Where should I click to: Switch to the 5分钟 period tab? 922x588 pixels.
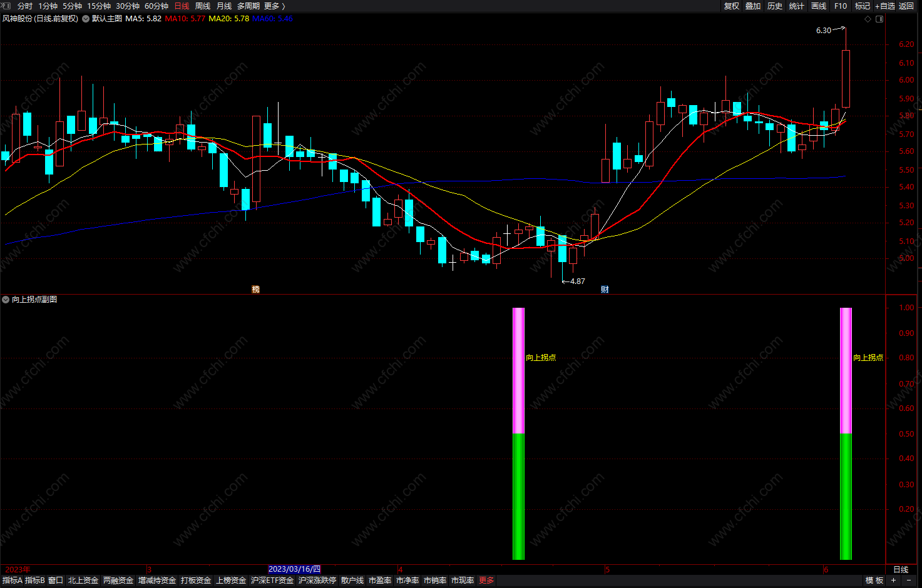[x=72, y=6]
